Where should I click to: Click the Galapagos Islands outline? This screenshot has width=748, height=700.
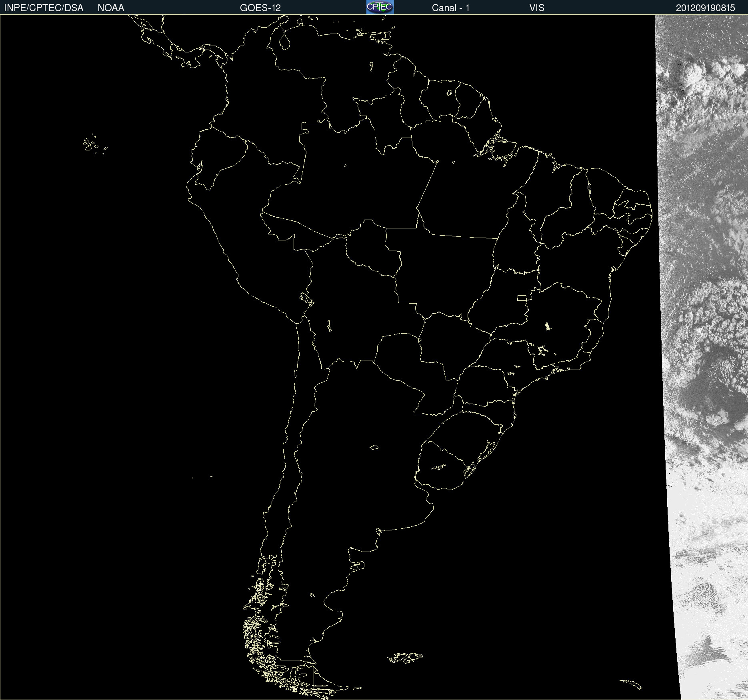tap(95, 144)
